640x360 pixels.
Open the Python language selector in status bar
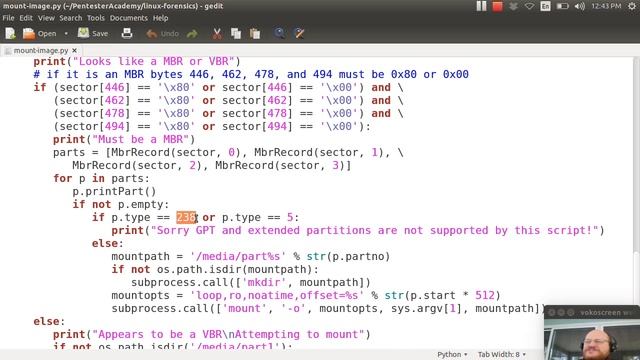pyautogui.click(x=452, y=354)
